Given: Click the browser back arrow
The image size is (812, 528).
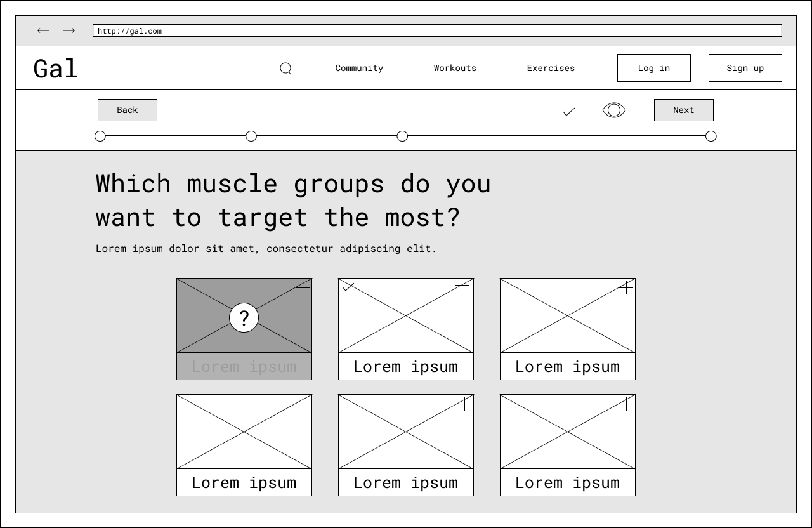Looking at the screenshot, I should pos(43,30).
